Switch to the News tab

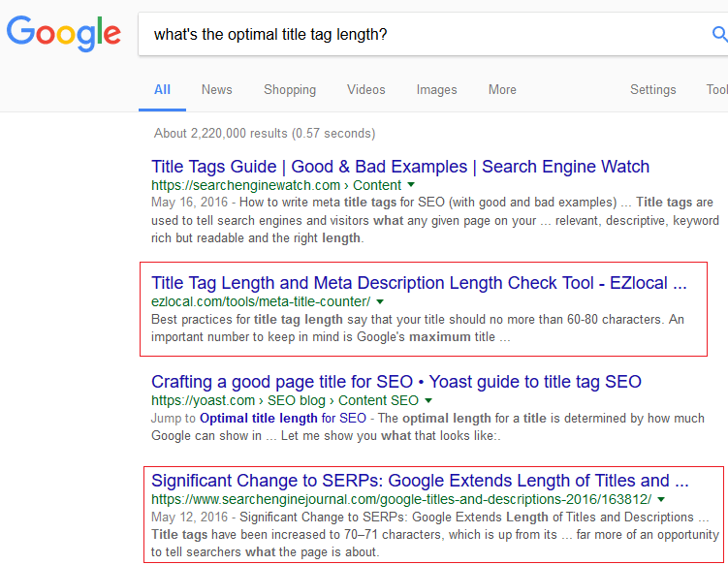217,89
